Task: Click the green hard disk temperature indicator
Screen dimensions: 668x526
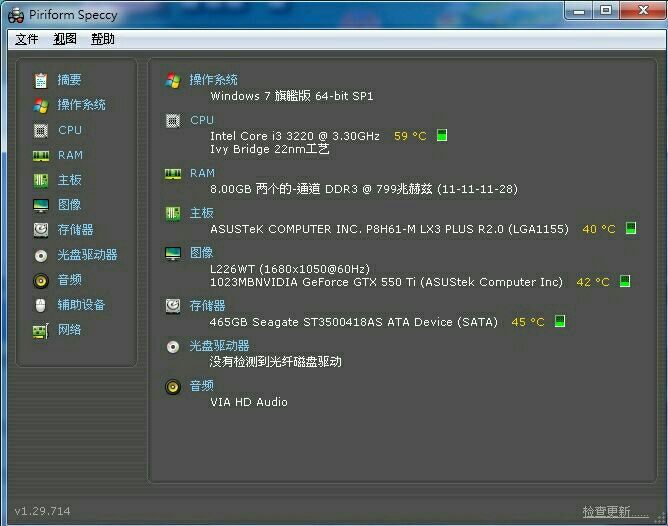Action: click(x=560, y=321)
